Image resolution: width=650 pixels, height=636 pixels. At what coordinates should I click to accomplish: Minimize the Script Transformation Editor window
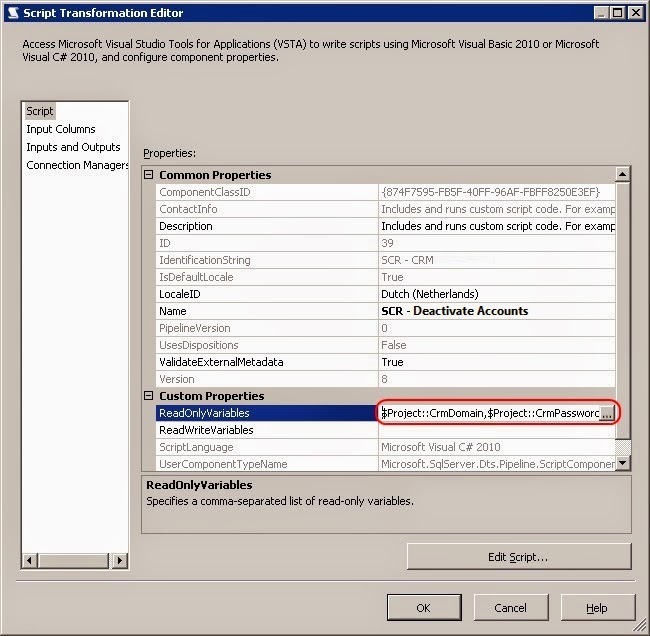point(601,13)
